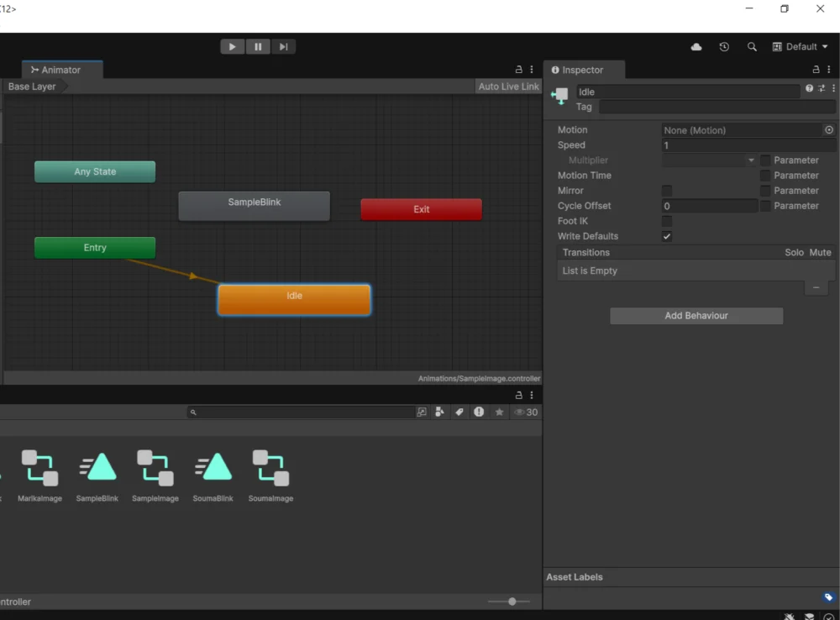Viewport: 840px width, 620px height.
Task: Open the Motion object picker
Action: pyautogui.click(x=829, y=130)
